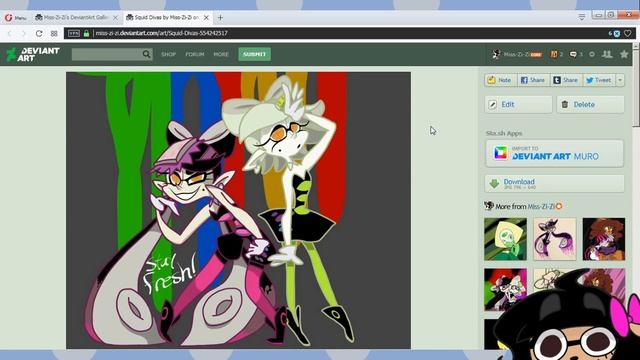This screenshot has height=360, width=640.
Task: Click the Squid Divas artwork image
Action: (238, 211)
